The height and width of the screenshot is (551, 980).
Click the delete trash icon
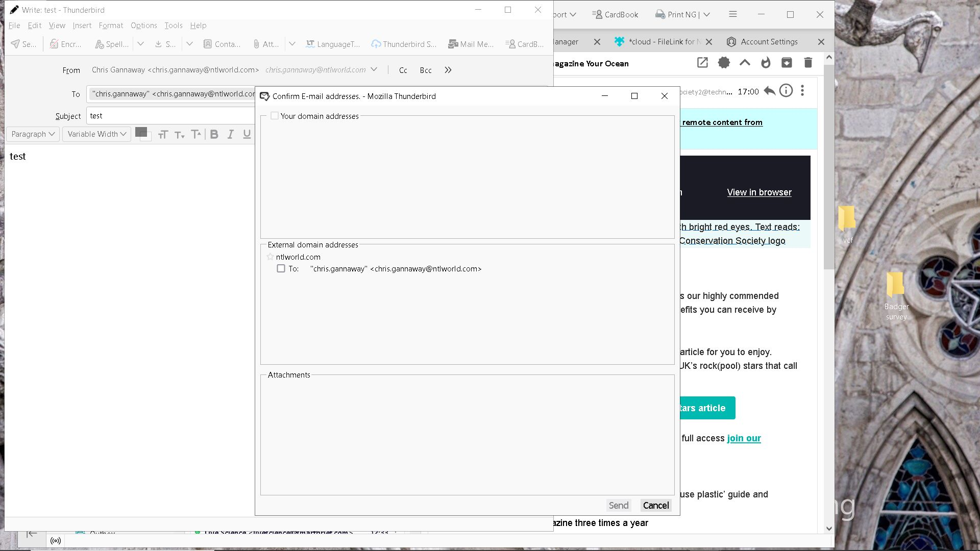click(808, 63)
